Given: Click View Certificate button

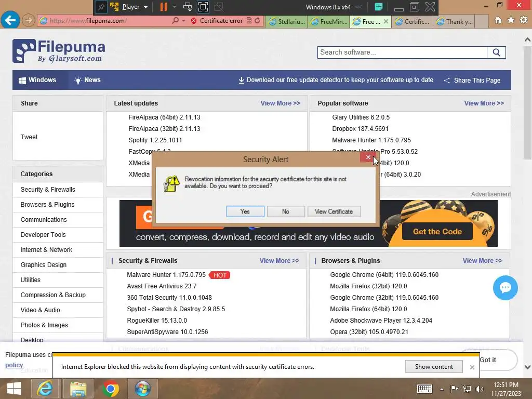Looking at the screenshot, I should 334,211.
